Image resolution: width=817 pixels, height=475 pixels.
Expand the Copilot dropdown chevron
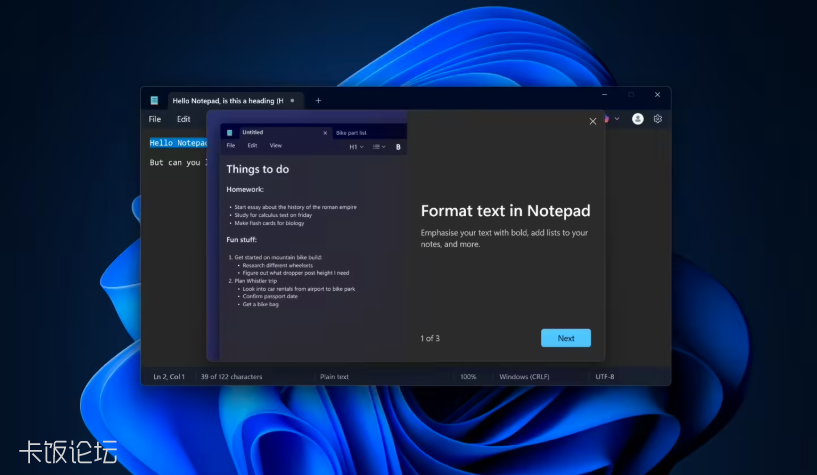(x=617, y=119)
